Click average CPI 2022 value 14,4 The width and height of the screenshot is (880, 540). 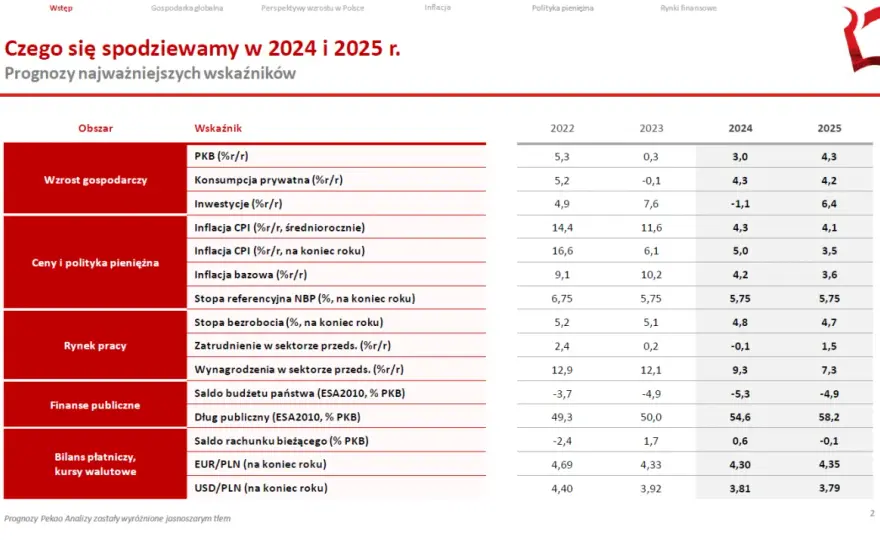(562, 228)
